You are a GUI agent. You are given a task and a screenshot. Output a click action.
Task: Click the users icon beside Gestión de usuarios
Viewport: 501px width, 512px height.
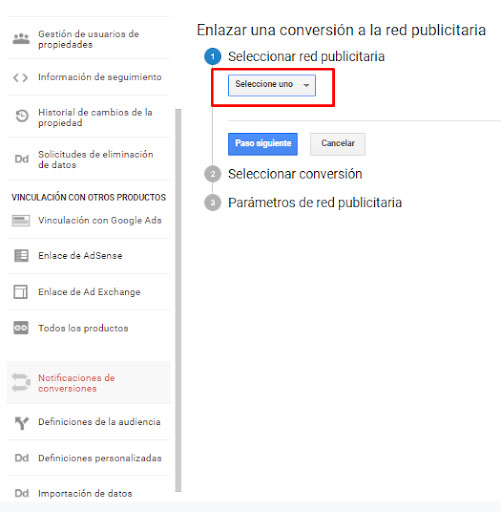coord(21,39)
